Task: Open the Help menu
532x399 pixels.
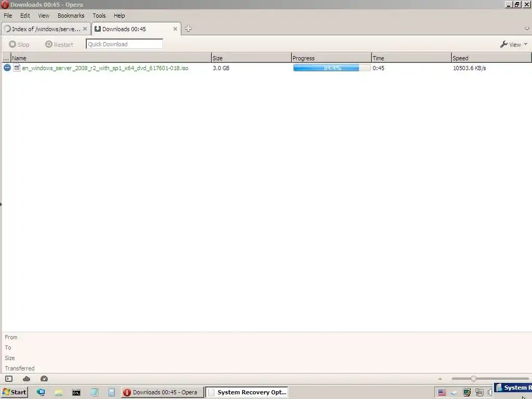Action: [119, 16]
